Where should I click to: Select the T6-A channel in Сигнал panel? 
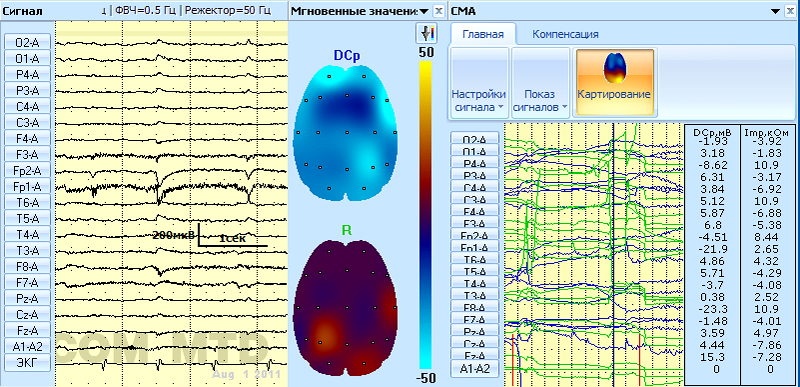point(28,202)
